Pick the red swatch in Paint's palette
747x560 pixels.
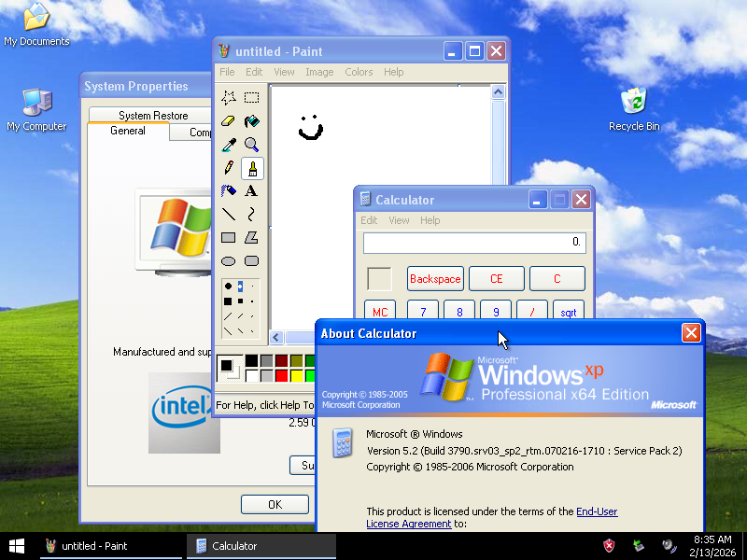(x=281, y=373)
